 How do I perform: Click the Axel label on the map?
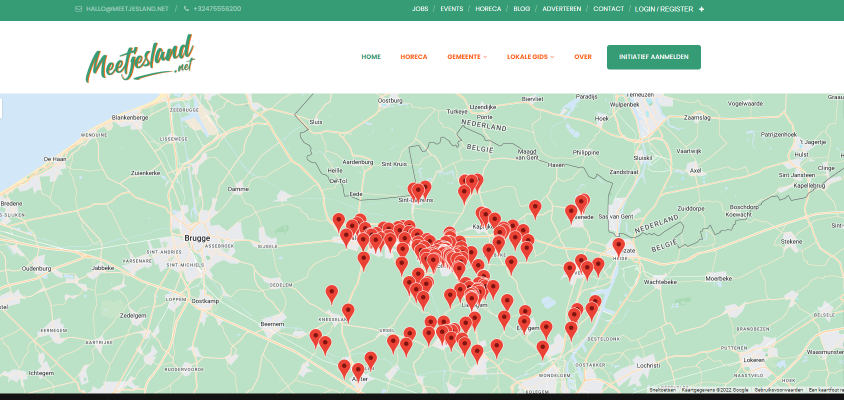pyautogui.click(x=695, y=171)
